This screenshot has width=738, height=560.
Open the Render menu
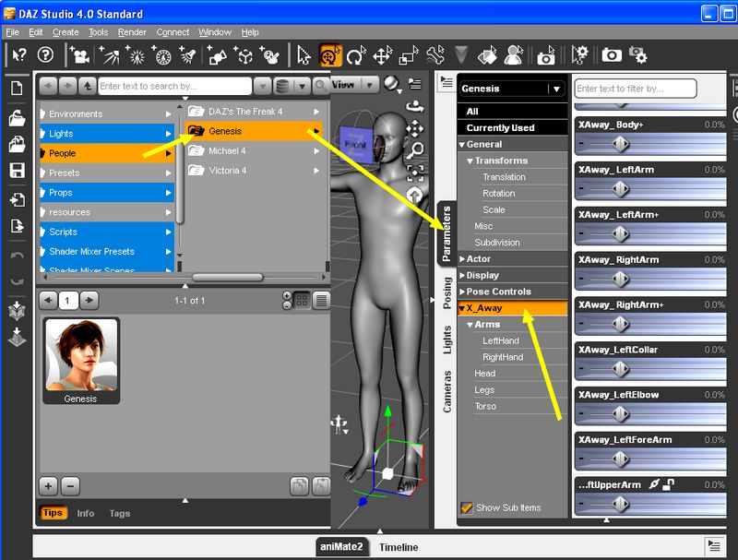pyautogui.click(x=132, y=32)
